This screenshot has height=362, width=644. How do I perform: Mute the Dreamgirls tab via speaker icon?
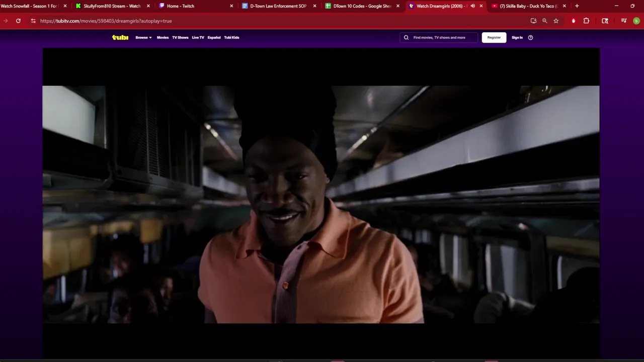point(472,6)
